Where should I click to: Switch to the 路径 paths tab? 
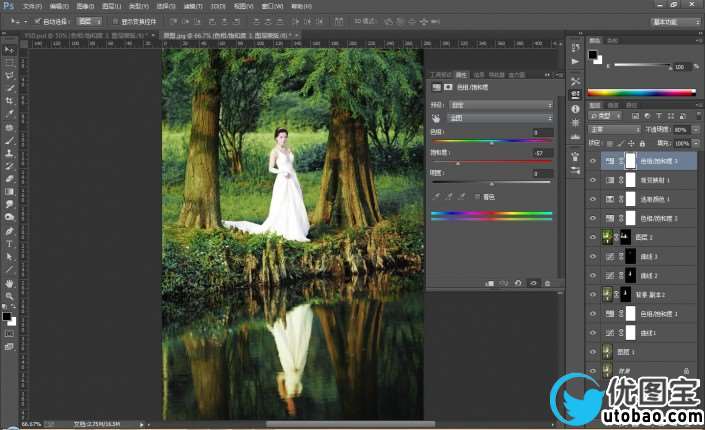(x=631, y=105)
